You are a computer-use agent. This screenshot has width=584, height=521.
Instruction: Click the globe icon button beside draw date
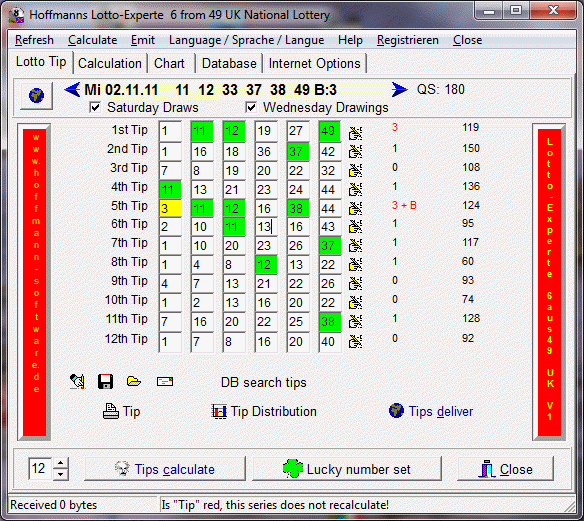point(36,95)
